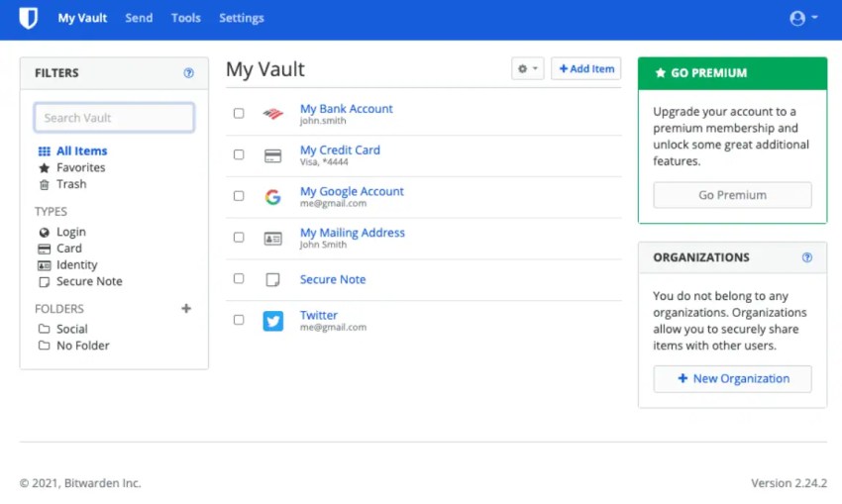Click the No Folder icon
This screenshot has width=842, height=504.
tap(44, 346)
